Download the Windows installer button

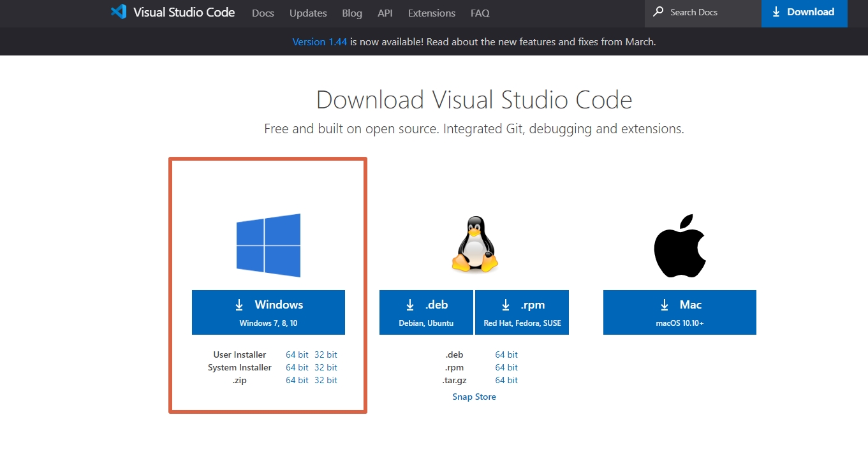point(268,312)
